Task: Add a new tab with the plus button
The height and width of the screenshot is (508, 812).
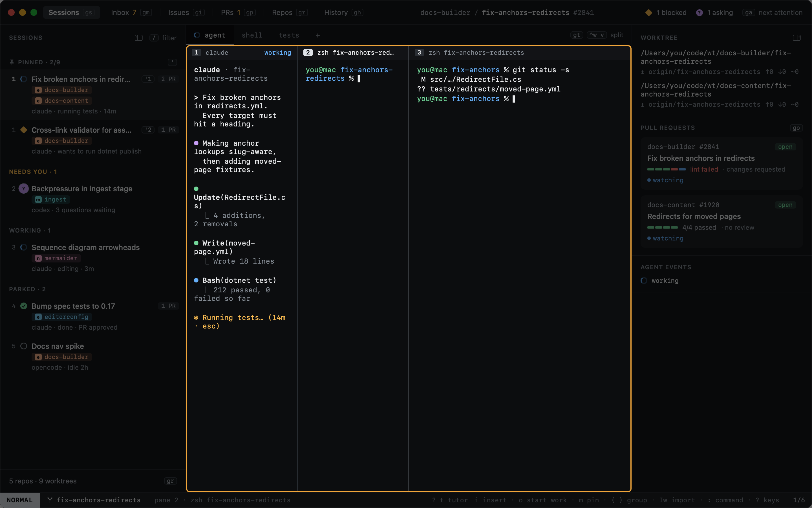Action: (317, 35)
